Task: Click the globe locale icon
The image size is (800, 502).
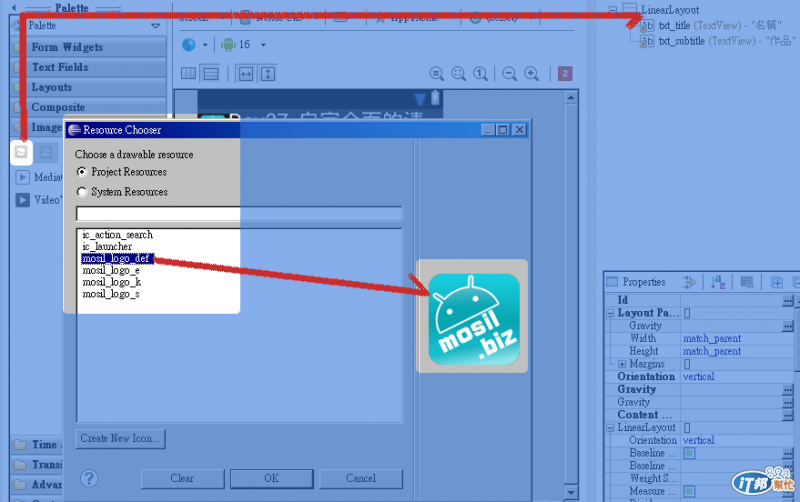Action: click(189, 45)
